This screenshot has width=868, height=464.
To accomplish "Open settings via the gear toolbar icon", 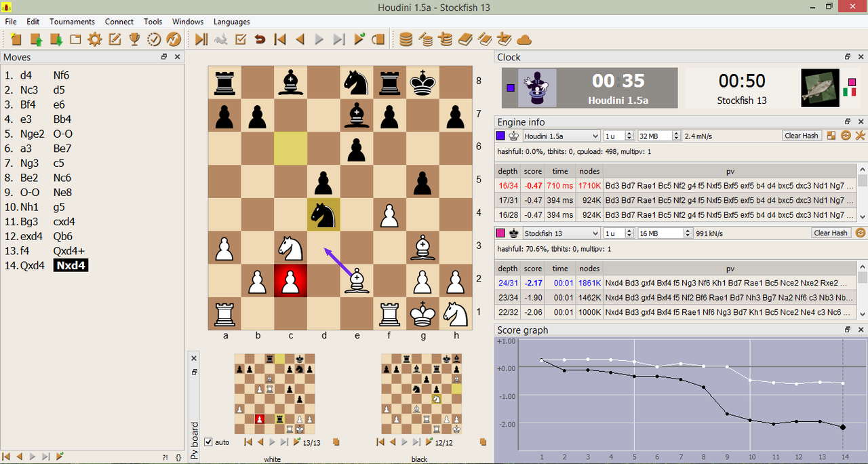I will [x=95, y=39].
